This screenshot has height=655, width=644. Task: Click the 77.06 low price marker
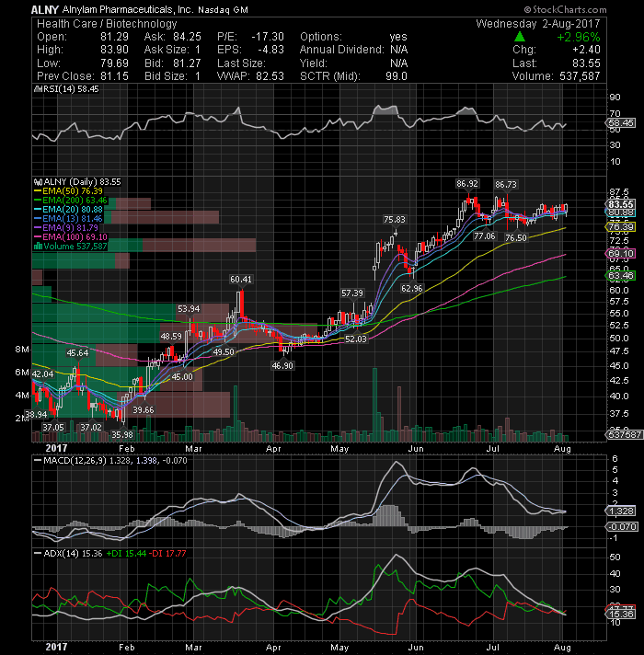(x=484, y=236)
